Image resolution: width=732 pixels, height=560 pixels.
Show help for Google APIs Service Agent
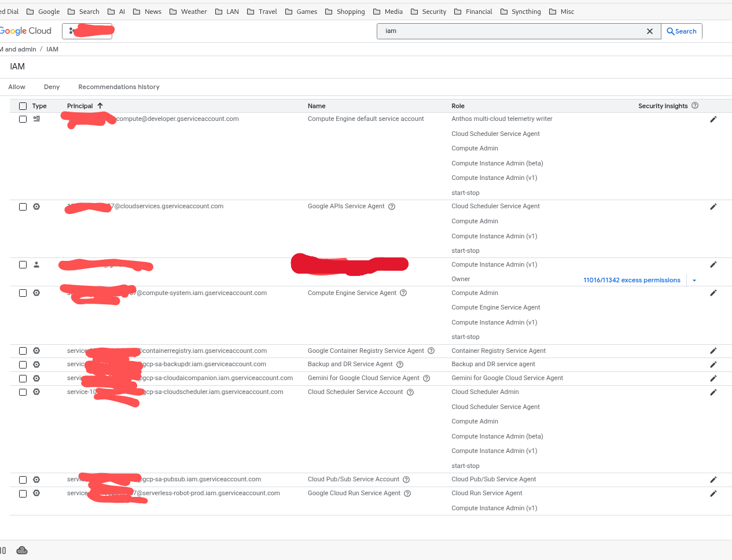pos(392,207)
